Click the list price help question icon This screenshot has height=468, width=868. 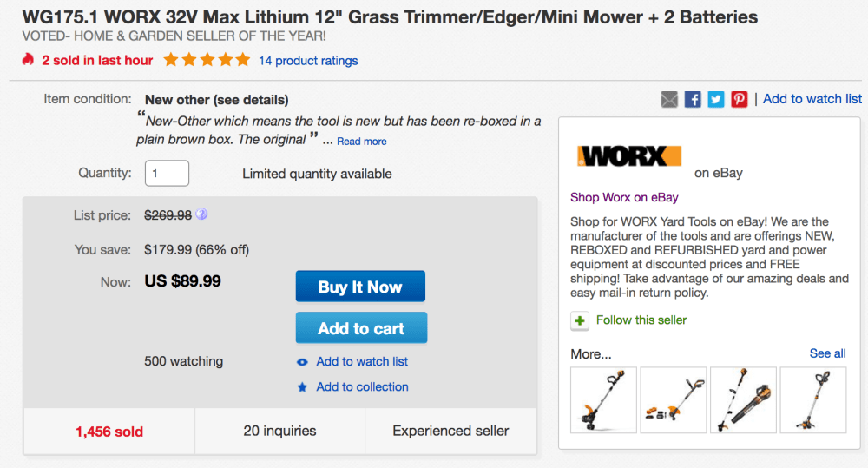(202, 214)
